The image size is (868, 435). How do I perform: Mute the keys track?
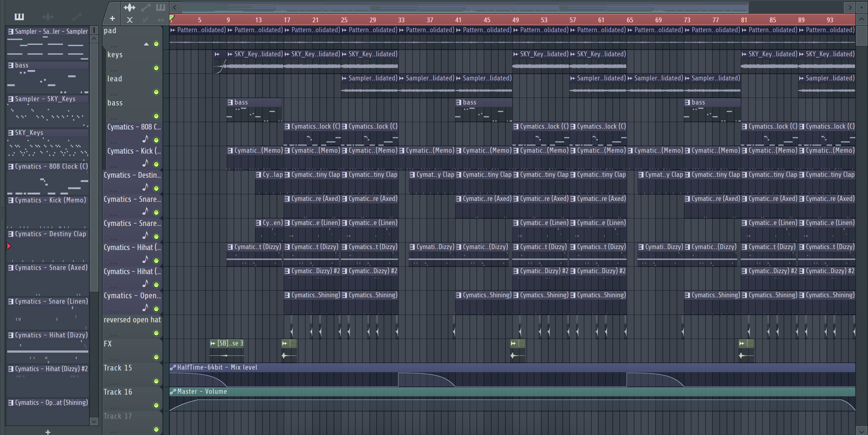pos(156,68)
